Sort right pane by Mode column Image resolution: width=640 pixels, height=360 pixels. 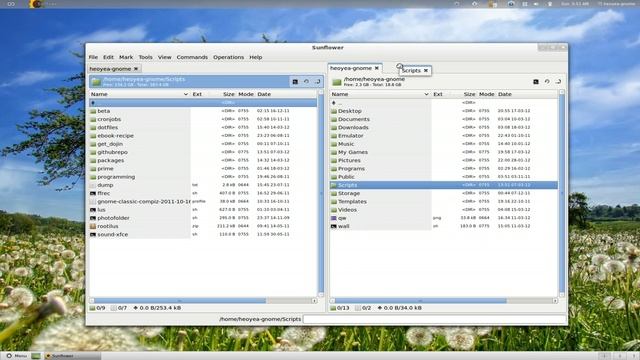click(x=487, y=94)
